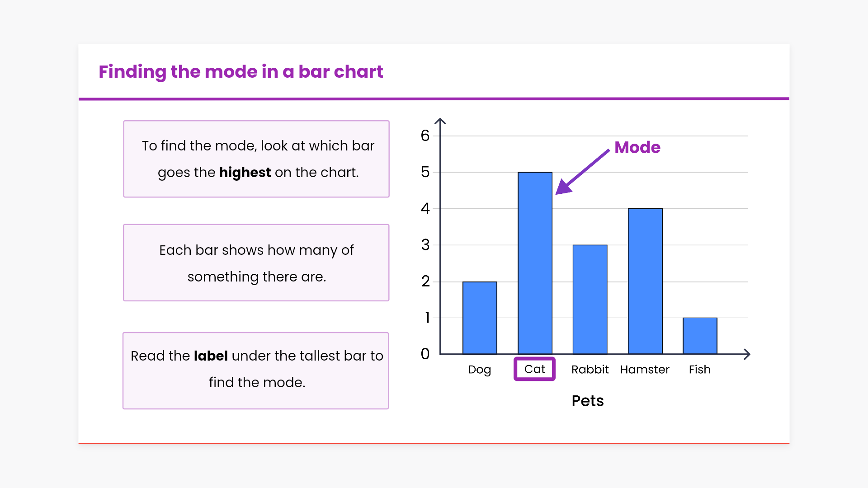Select the shortest bar for Fish

(x=700, y=336)
